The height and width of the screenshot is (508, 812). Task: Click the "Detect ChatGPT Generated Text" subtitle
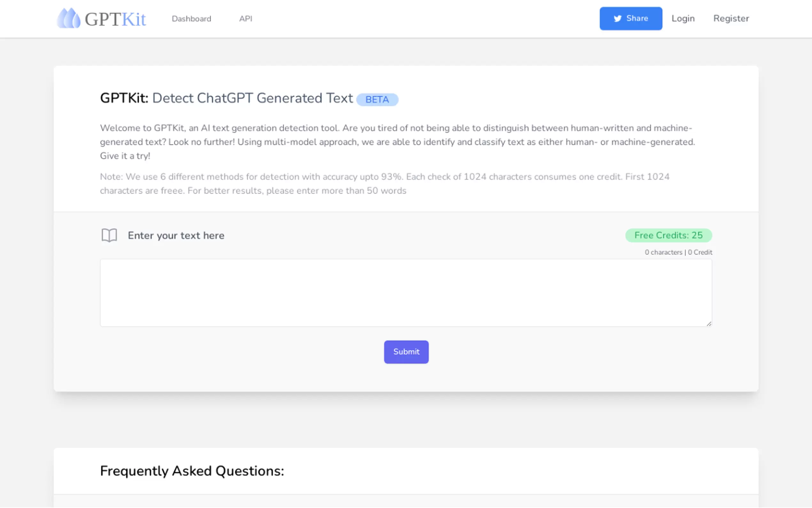click(253, 98)
